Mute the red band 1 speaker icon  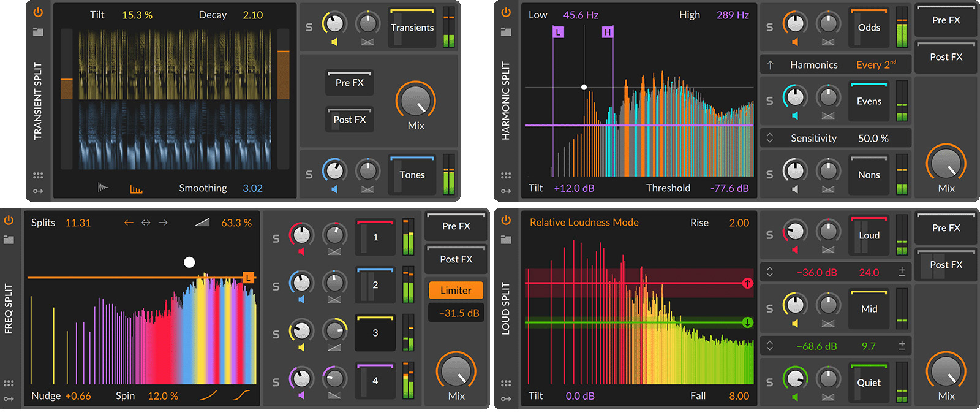[301, 252]
